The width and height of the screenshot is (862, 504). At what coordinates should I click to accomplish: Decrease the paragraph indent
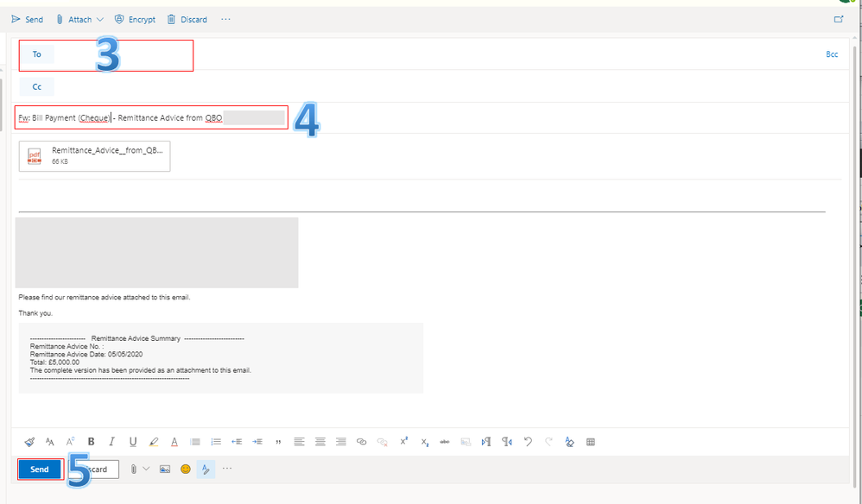[x=237, y=441]
